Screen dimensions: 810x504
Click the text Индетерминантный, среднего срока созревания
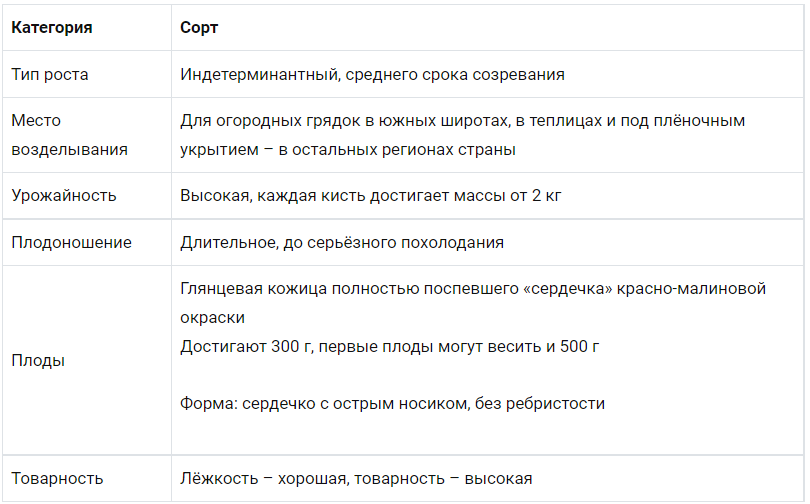coord(372,74)
